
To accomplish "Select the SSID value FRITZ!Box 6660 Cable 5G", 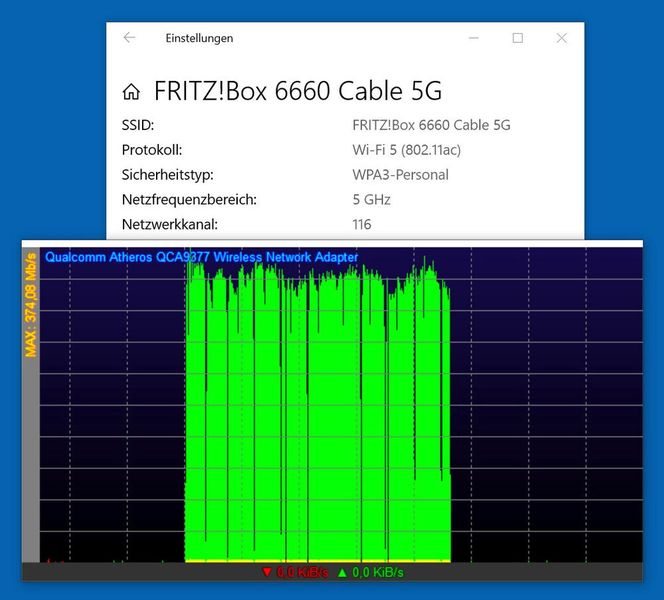I will pyautogui.click(x=431, y=125).
